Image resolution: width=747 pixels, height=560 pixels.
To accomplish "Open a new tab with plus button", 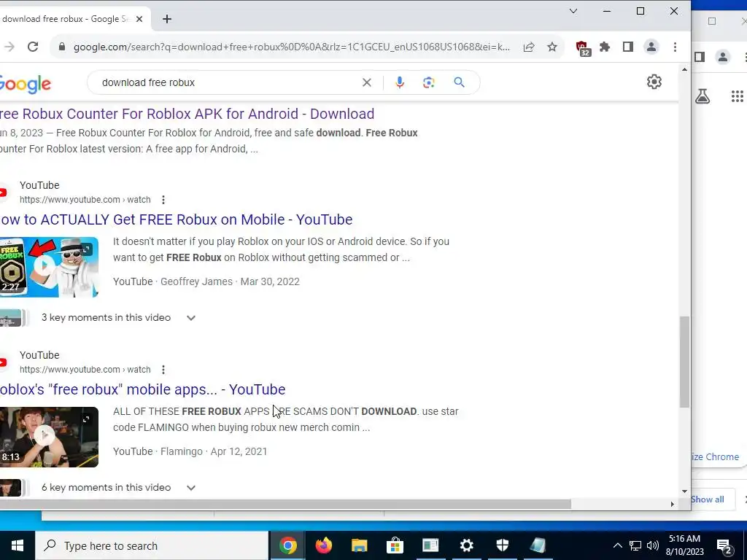I will (167, 19).
